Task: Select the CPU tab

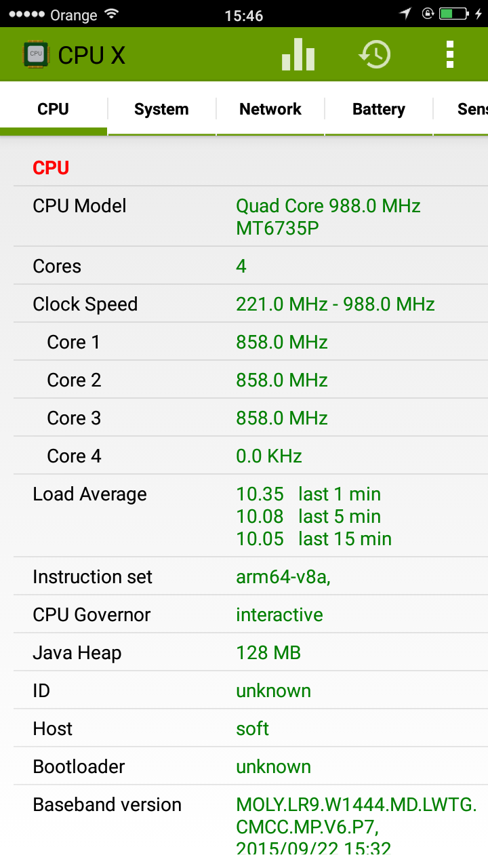Action: pos(54,109)
